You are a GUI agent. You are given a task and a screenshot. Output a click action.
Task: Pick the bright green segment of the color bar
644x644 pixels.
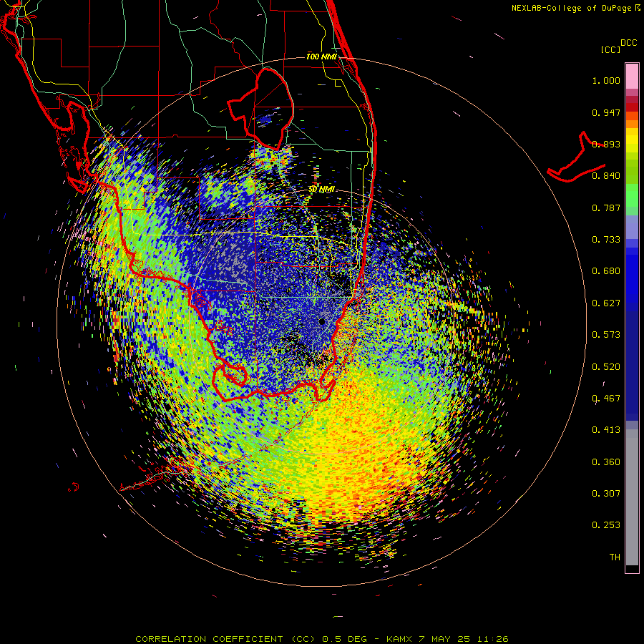click(632, 195)
